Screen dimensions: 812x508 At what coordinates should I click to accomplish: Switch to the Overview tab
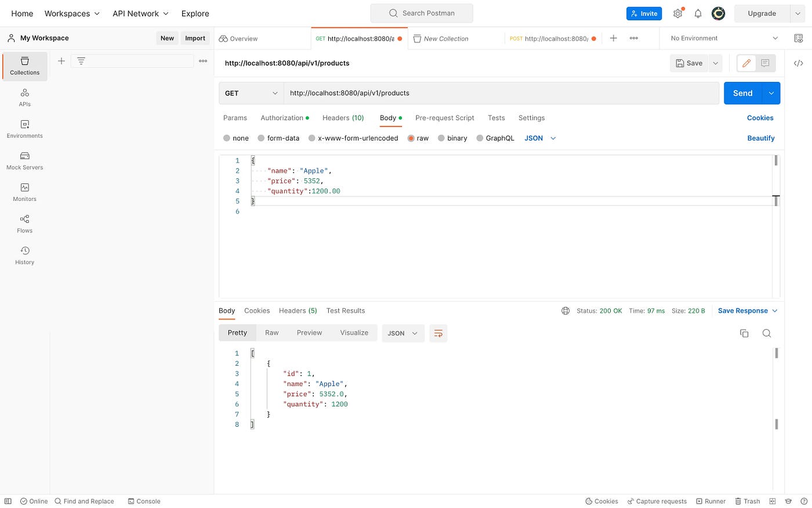pyautogui.click(x=262, y=38)
